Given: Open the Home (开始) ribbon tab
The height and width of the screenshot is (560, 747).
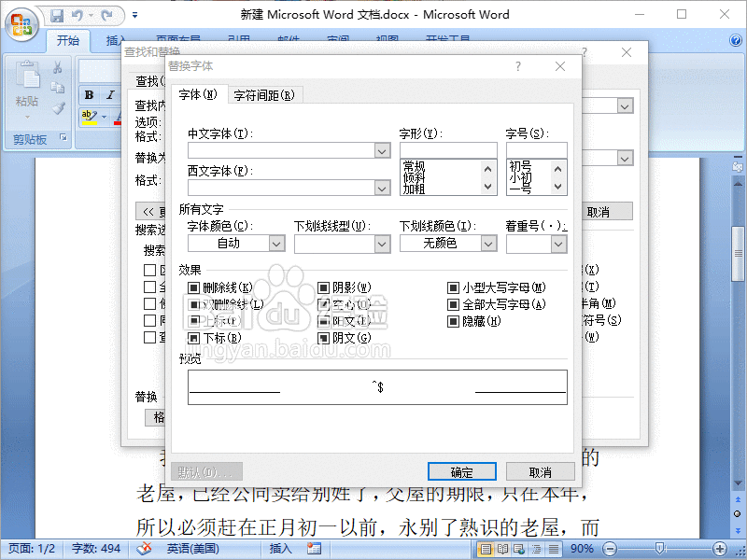Looking at the screenshot, I should click(x=68, y=40).
